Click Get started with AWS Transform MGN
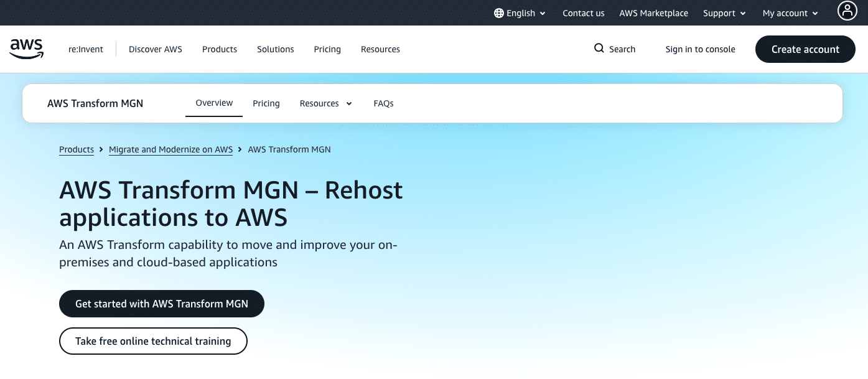 coord(162,304)
